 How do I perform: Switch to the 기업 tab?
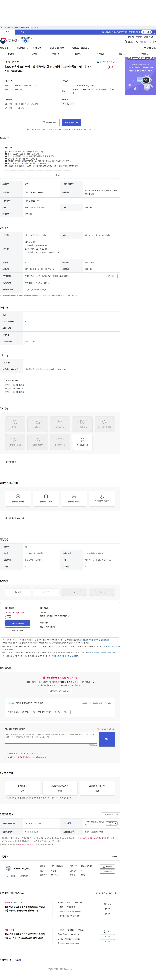coord(22,32)
